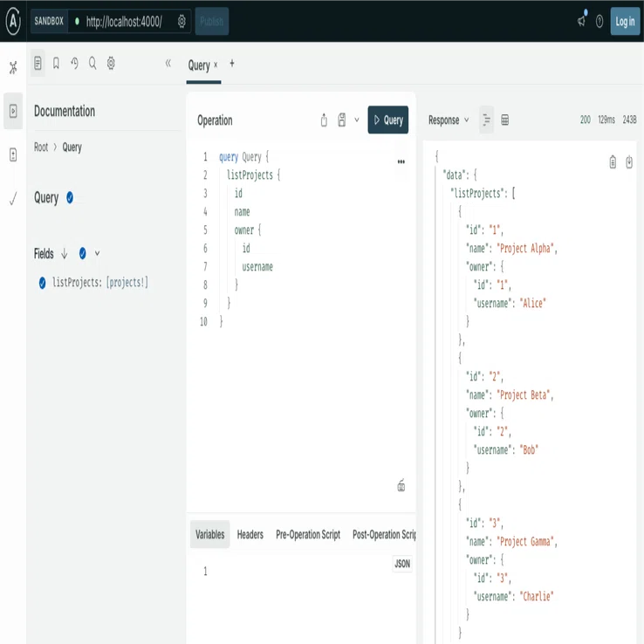
Task: Add a new operation tab with plus
Action: pos(232,63)
